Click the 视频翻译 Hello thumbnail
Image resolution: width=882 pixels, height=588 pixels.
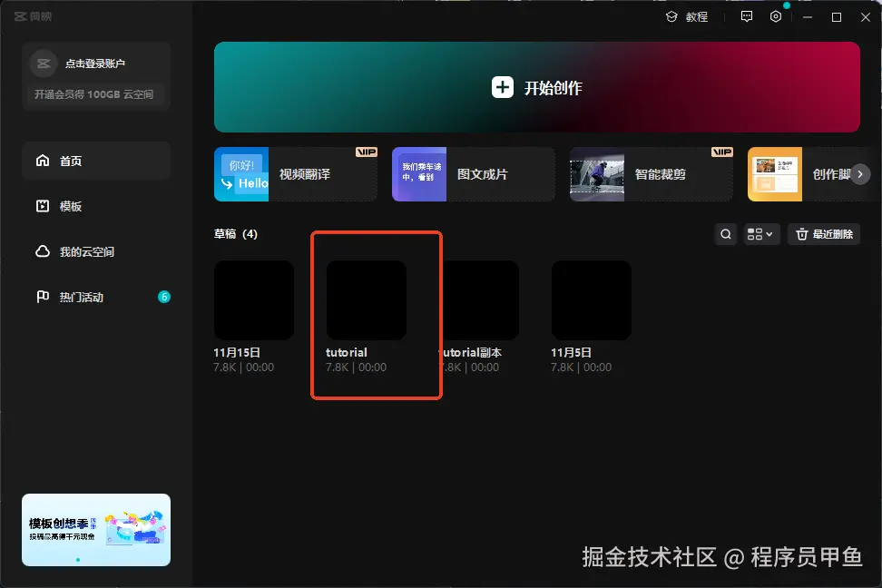click(x=241, y=174)
